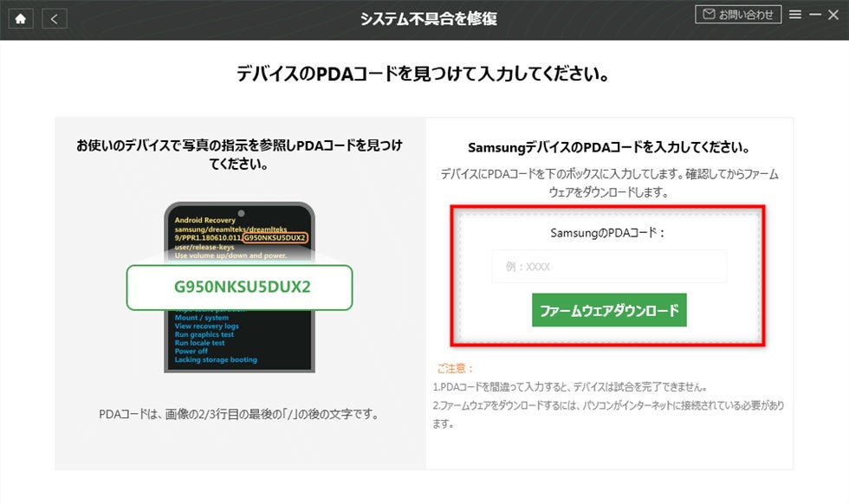
Task: Select the back arrow icon
Action: [54, 17]
